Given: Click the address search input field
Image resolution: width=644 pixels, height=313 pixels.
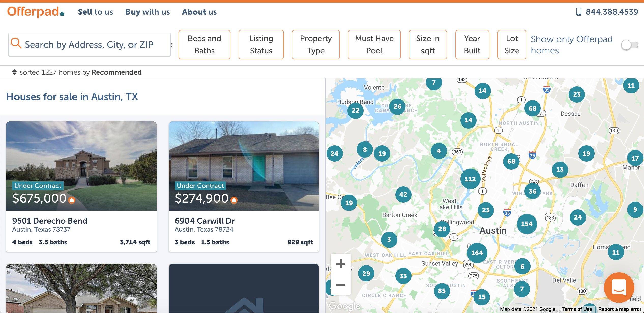Looking at the screenshot, I should point(89,44).
